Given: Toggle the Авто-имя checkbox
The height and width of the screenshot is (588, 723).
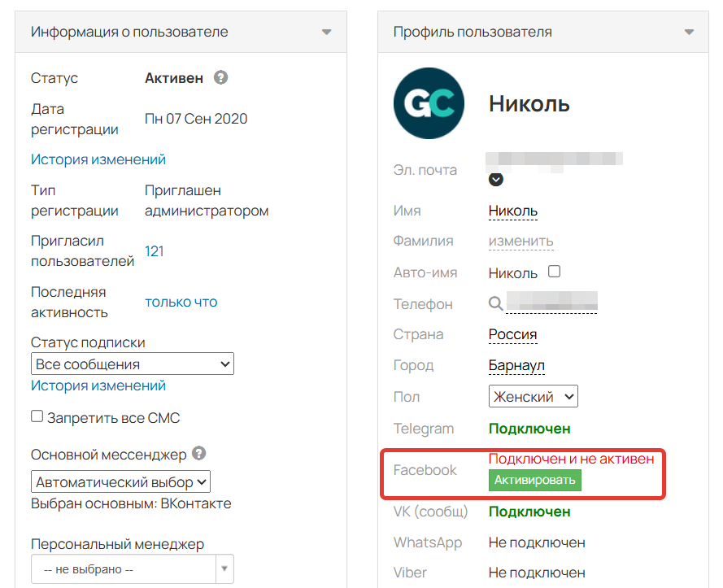Looking at the screenshot, I should point(555,272).
